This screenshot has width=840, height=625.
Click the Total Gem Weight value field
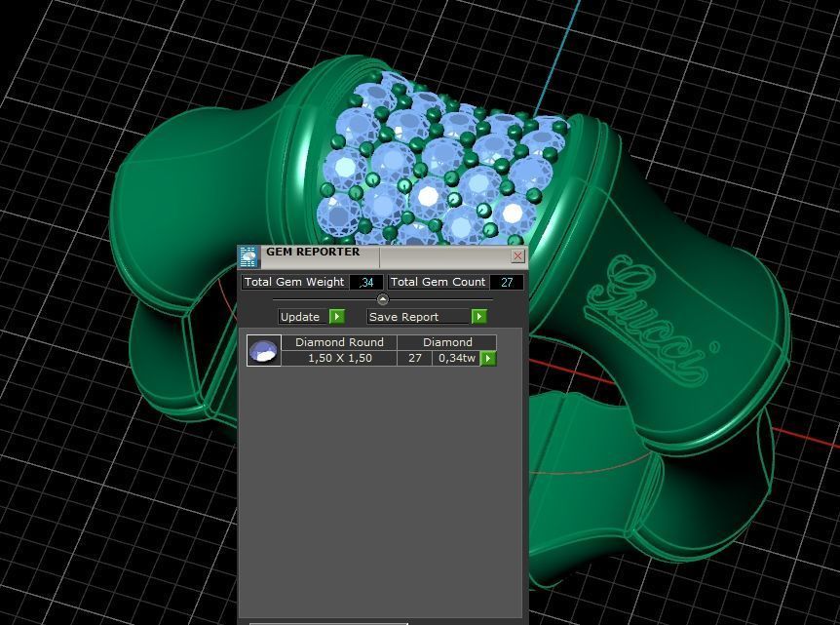tap(365, 282)
